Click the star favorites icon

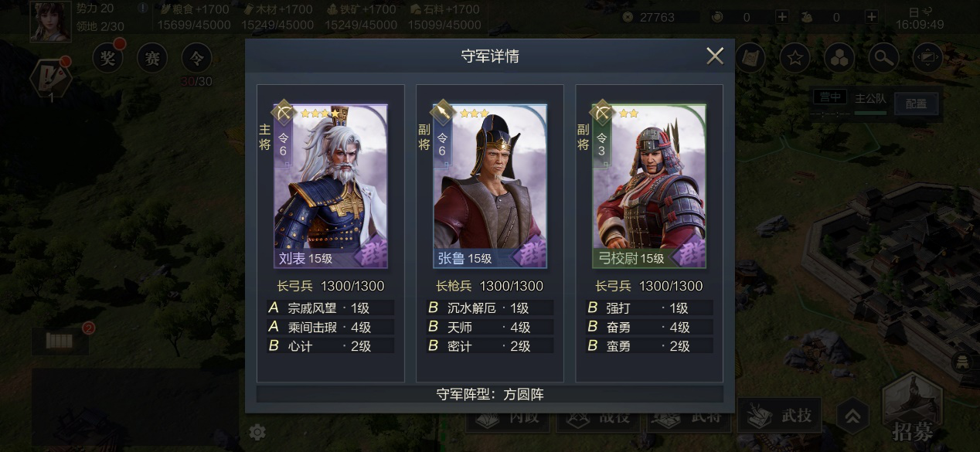[x=794, y=57]
